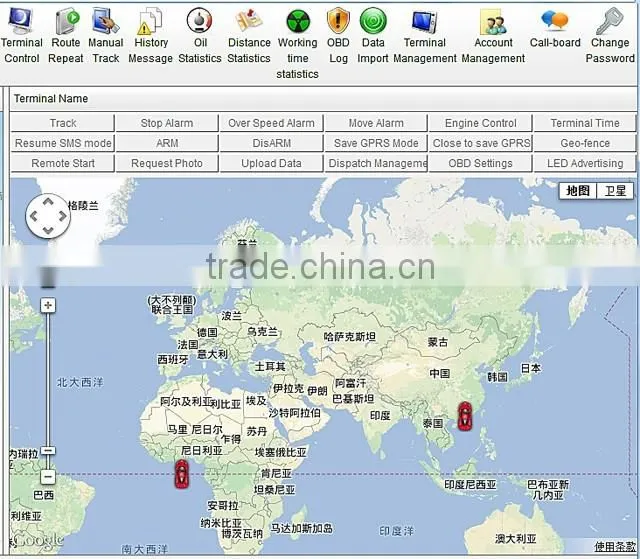
Task: Click the Close to save GPRS button
Action: 480,143
